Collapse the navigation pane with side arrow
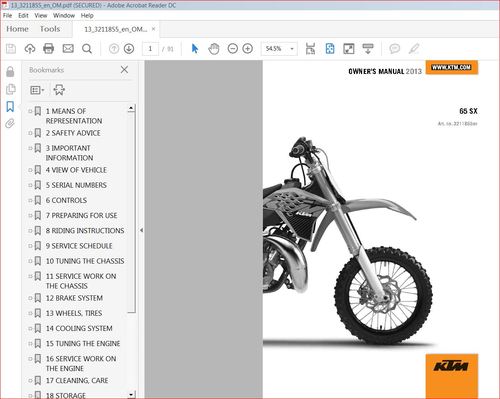Screen dimensions: 500x399 coord(141,230)
